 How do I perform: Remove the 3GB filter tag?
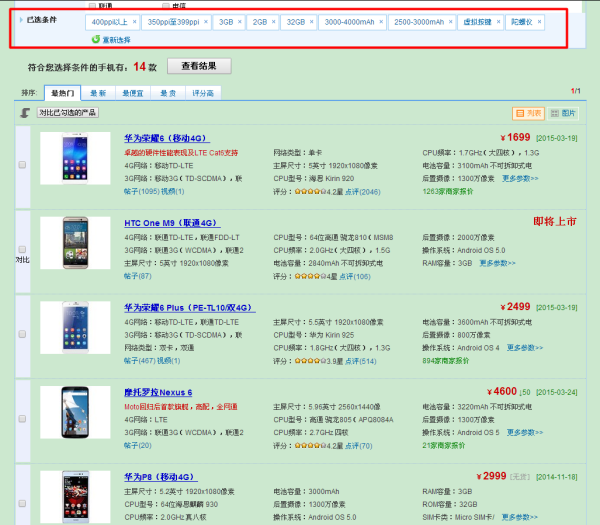240,22
